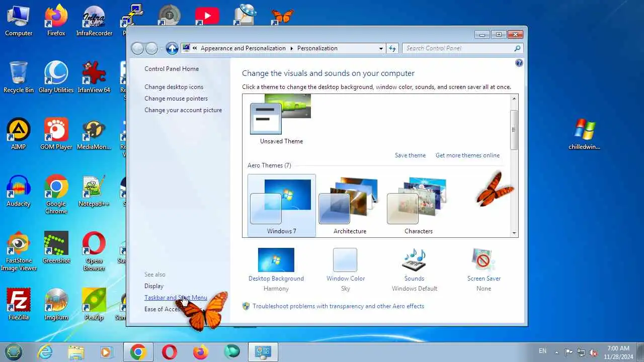
Task: Select the ImgBurn desktop shortcut
Action: pos(56,305)
